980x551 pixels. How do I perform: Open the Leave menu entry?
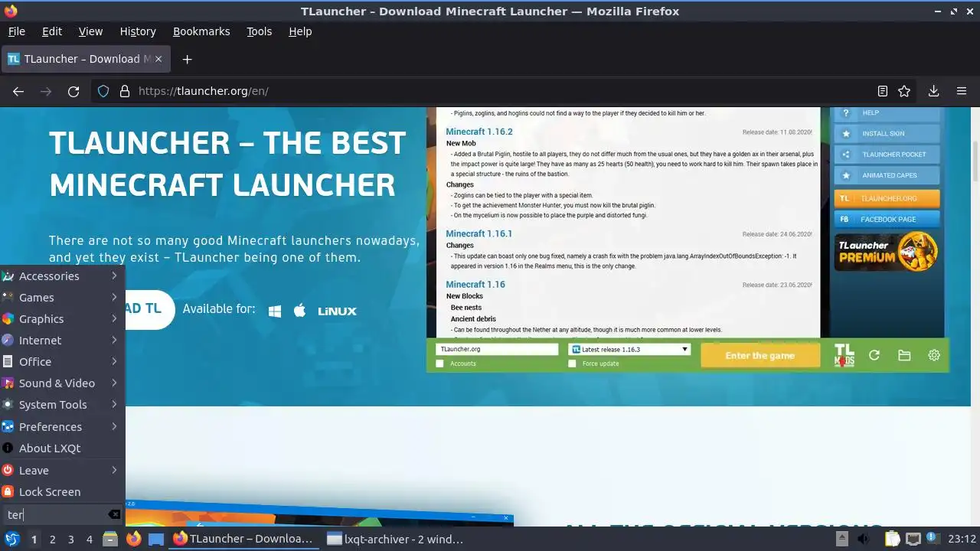tap(62, 470)
